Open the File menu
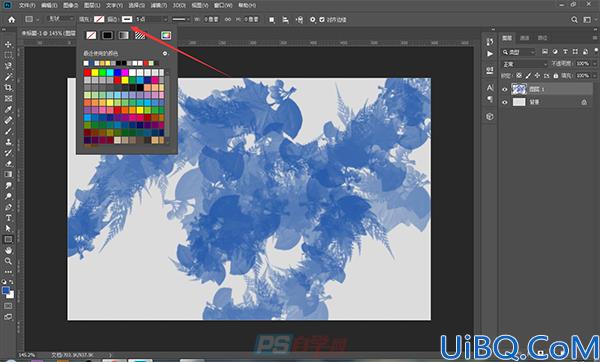The height and width of the screenshot is (362, 600). [x=27, y=5]
